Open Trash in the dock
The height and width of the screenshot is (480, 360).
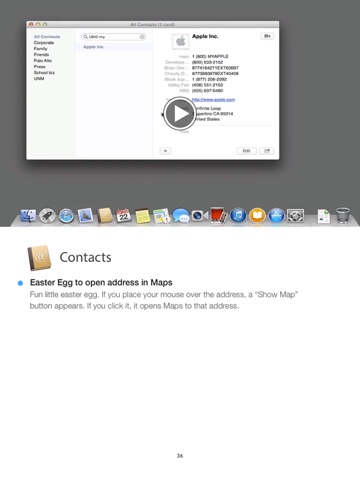(x=343, y=215)
